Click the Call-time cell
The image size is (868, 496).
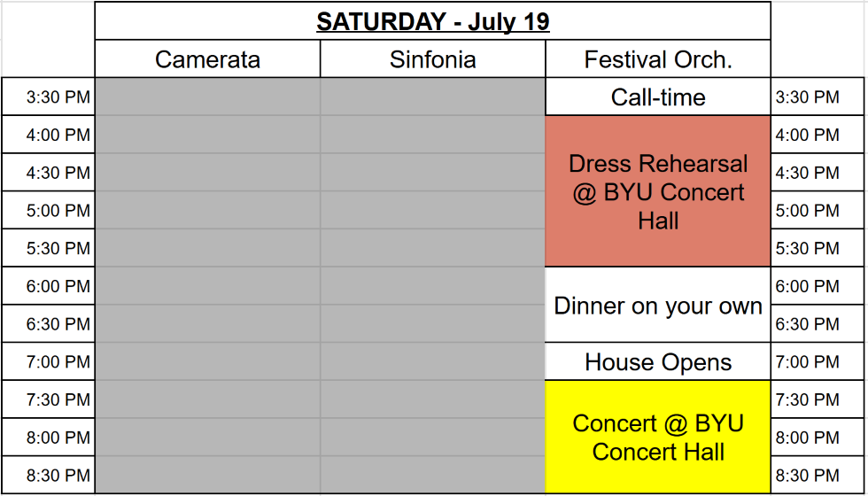(657, 97)
